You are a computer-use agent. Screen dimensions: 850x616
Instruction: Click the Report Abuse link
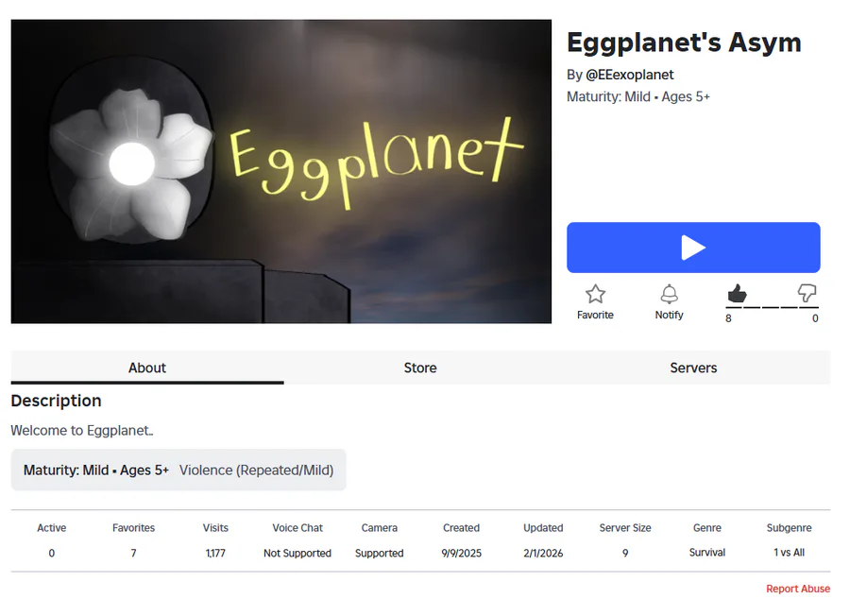coord(798,589)
